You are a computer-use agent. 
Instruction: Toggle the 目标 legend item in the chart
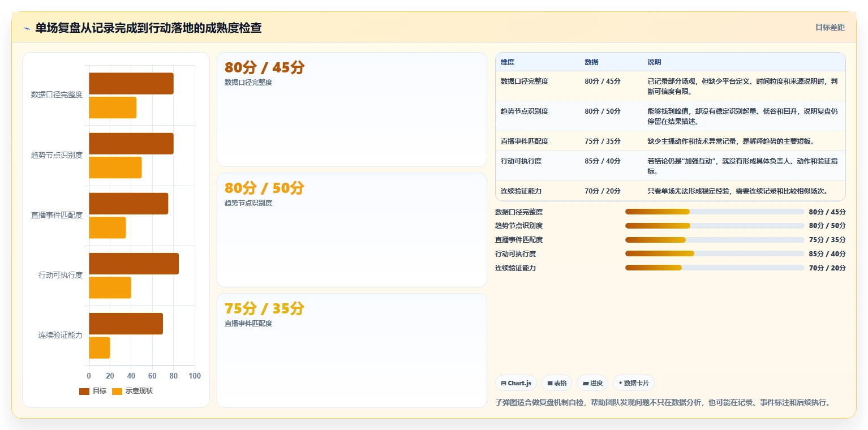point(93,391)
